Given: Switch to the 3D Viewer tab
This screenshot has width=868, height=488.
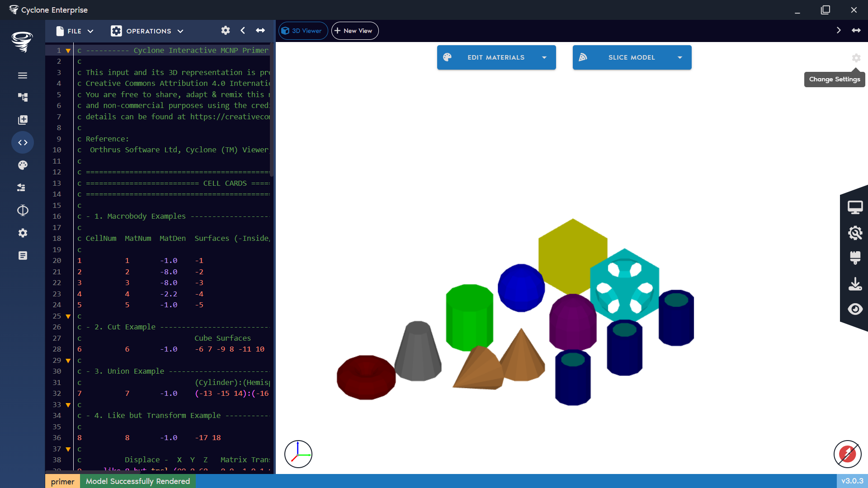Looking at the screenshot, I should click(303, 31).
